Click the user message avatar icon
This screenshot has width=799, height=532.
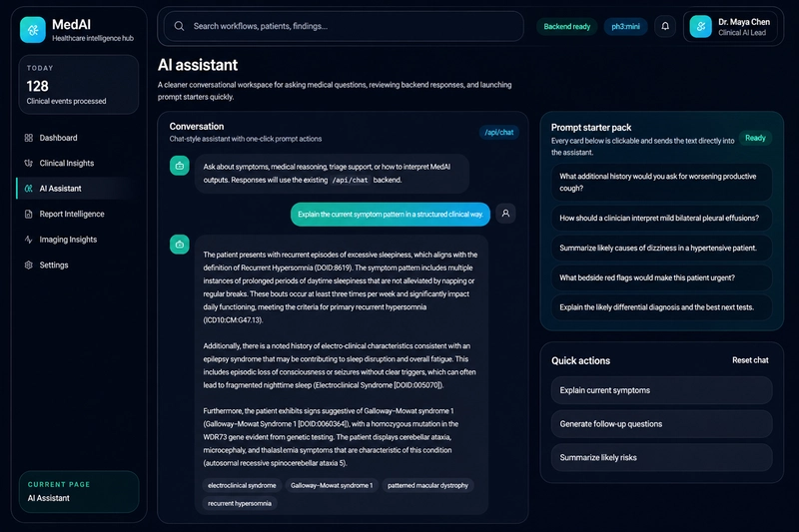pos(505,214)
